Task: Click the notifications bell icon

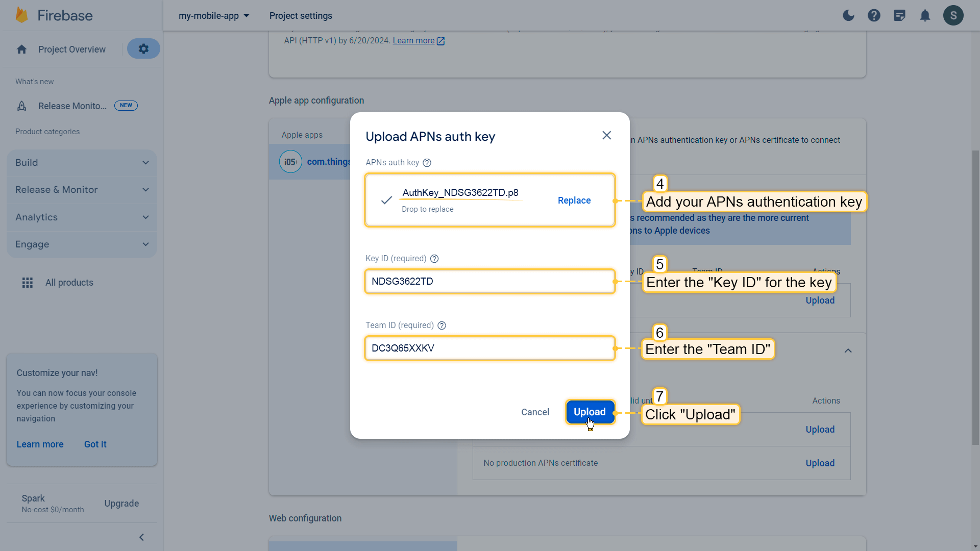Action: (x=925, y=15)
